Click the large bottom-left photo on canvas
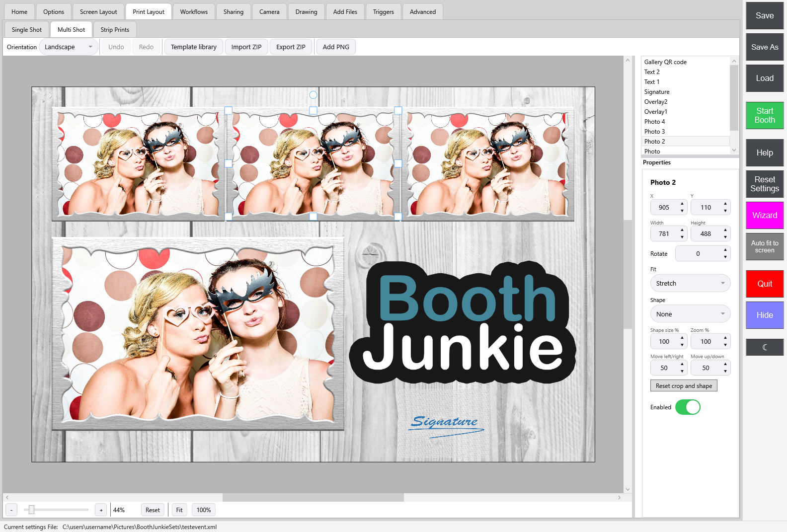The width and height of the screenshot is (787, 532). coord(198,334)
